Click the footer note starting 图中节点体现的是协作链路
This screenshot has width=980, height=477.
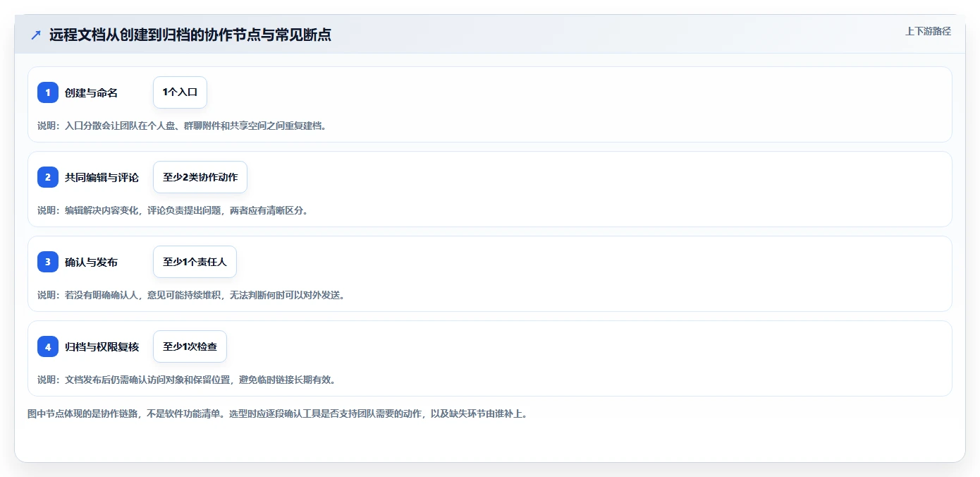pos(277,413)
